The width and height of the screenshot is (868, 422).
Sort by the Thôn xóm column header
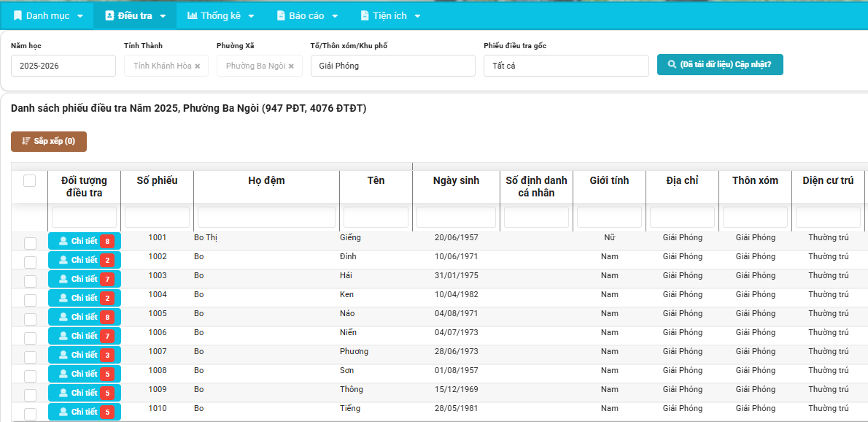(755, 180)
